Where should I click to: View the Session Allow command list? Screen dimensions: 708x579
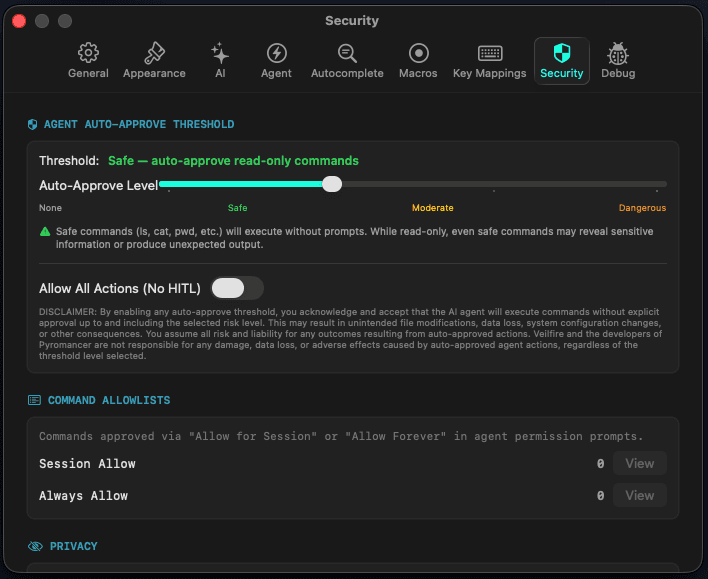(x=639, y=463)
